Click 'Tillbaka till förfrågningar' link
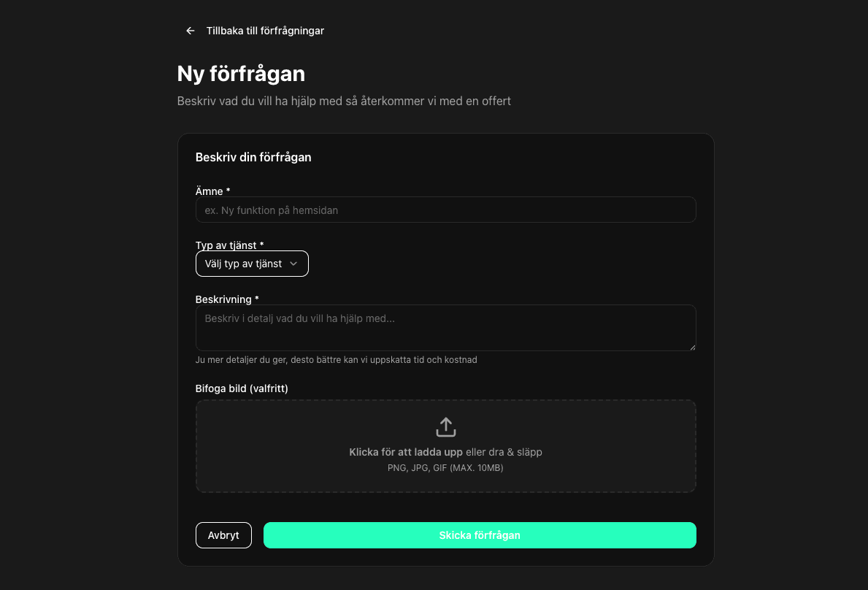Screen dimensions: 868x590 [x=265, y=31]
